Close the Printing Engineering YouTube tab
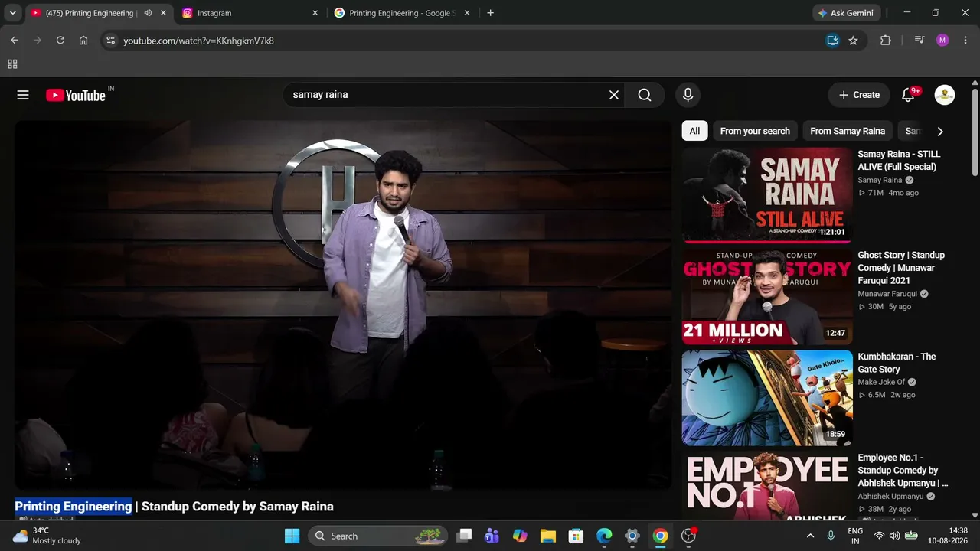 (x=163, y=13)
